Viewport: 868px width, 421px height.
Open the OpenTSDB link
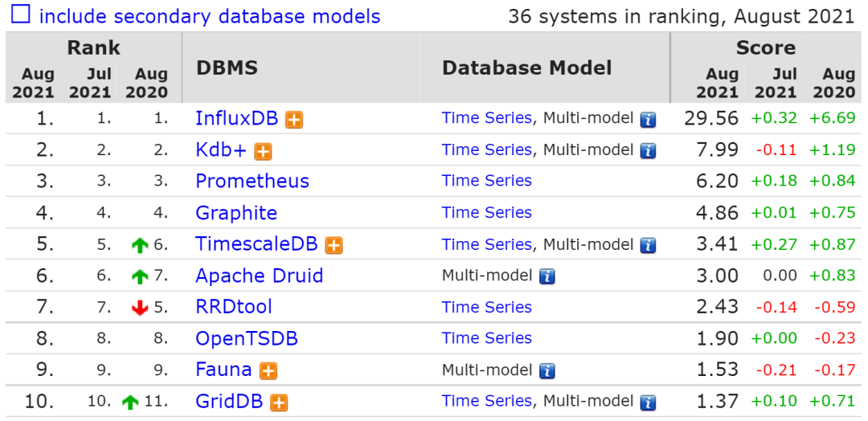click(247, 339)
